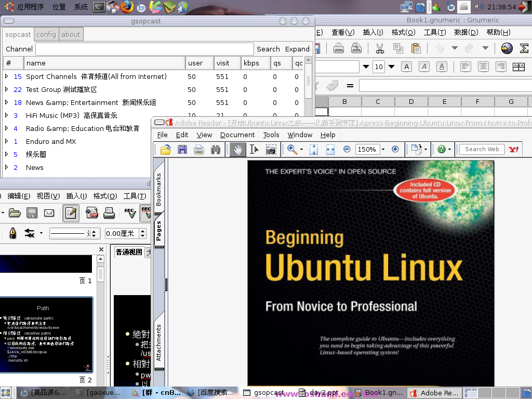Click the Search button in gsopcast

click(268, 49)
